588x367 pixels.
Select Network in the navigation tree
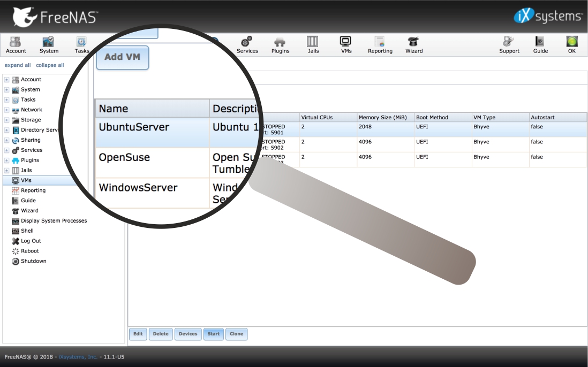coord(32,110)
